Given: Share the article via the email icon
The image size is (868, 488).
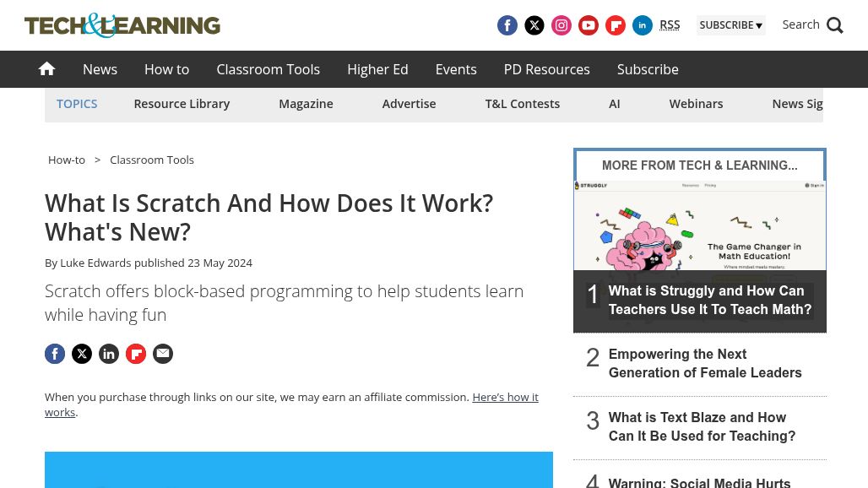Looking at the screenshot, I should [163, 354].
